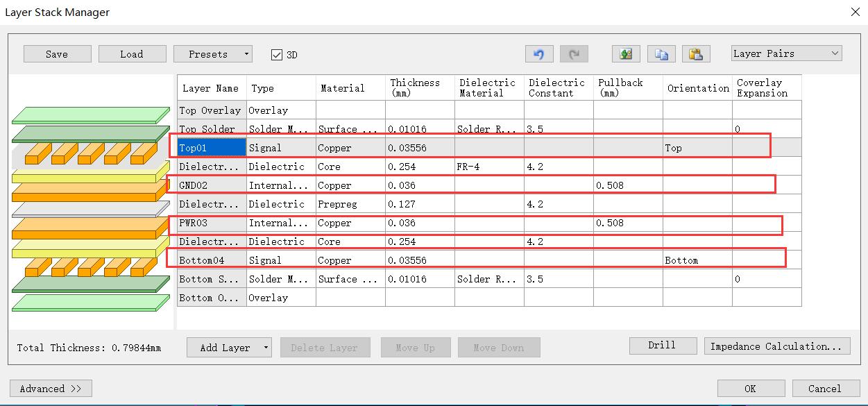Screen dimensions: 868x406
Task: Click the Cancel button
Action: click(825, 389)
